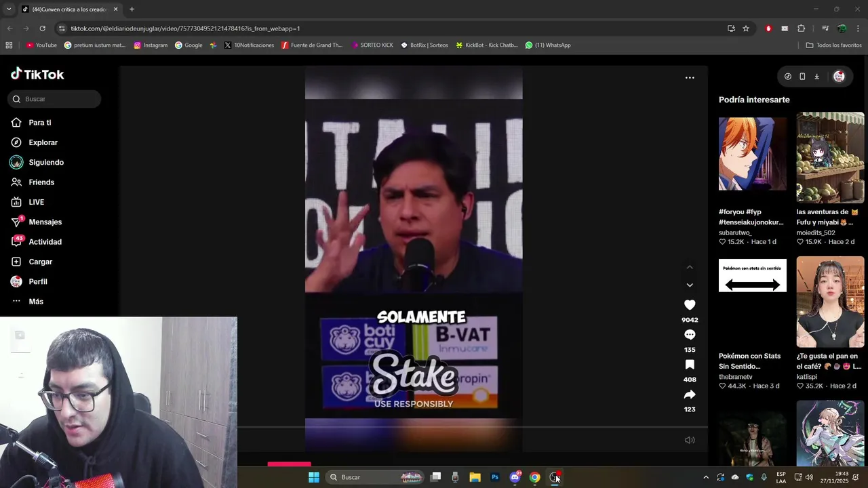
Task: Open a new tab with the plus button
Action: point(132,9)
